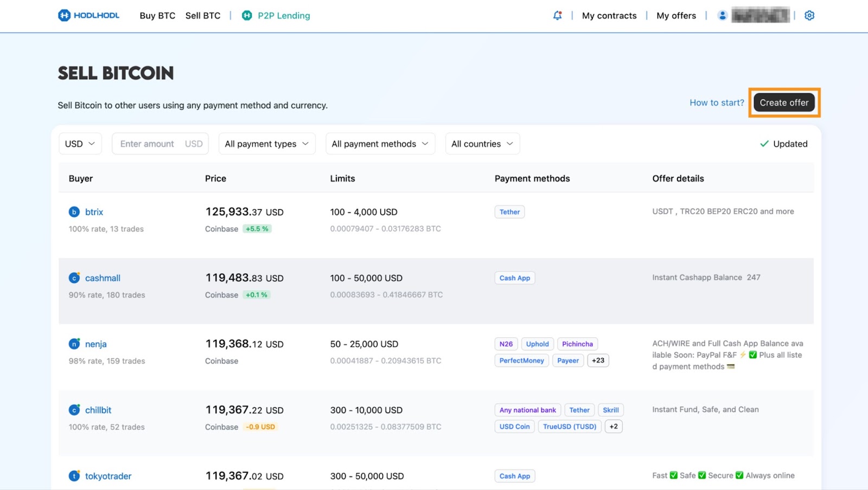Click the Instant Cashapp Balance details
Viewport: 868px width, 490px height.
click(x=706, y=278)
